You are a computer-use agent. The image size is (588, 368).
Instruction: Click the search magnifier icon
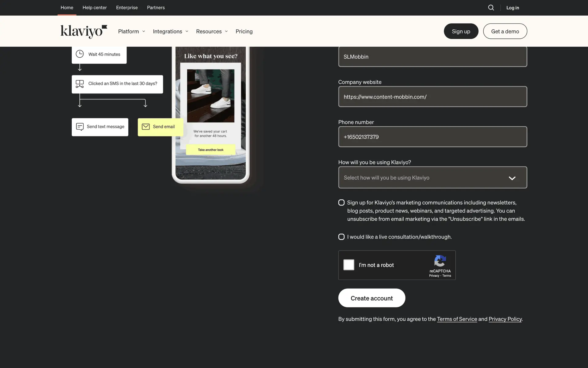(491, 8)
